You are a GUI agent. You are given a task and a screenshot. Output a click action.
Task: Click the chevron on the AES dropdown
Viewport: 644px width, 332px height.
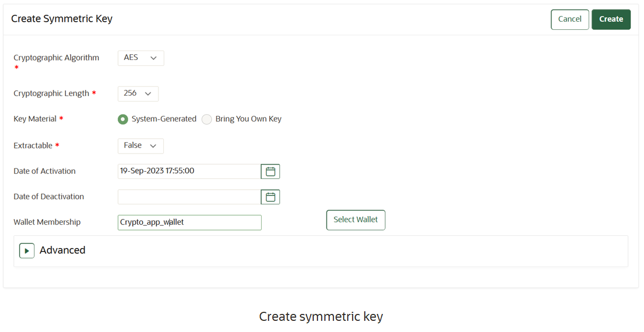(x=153, y=58)
